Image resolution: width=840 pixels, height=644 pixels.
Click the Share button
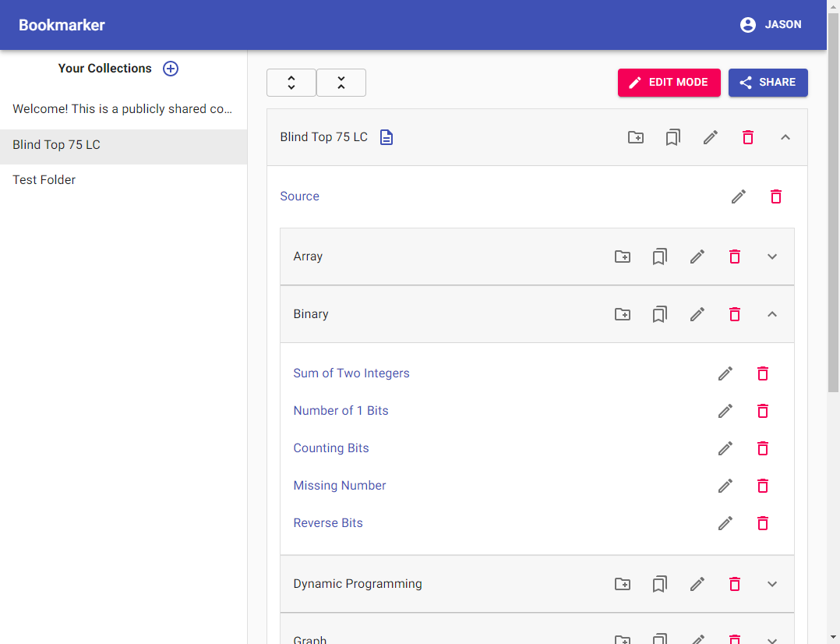tap(768, 83)
